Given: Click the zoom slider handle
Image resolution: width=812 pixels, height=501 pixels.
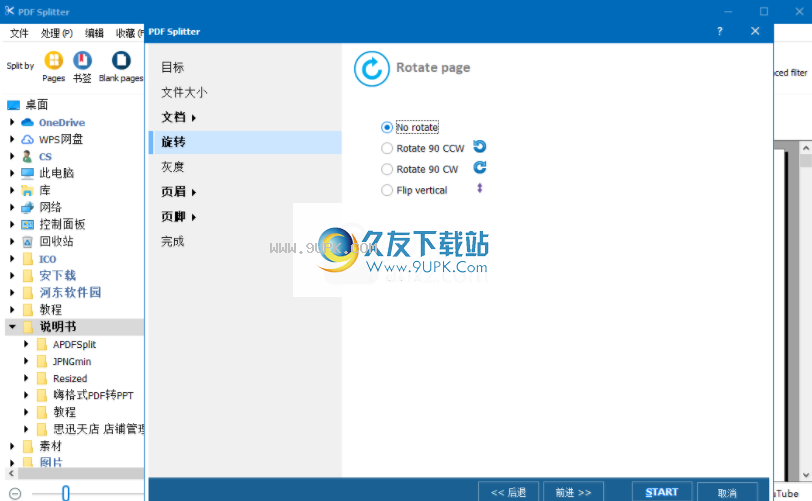Looking at the screenshot, I should point(66,493).
